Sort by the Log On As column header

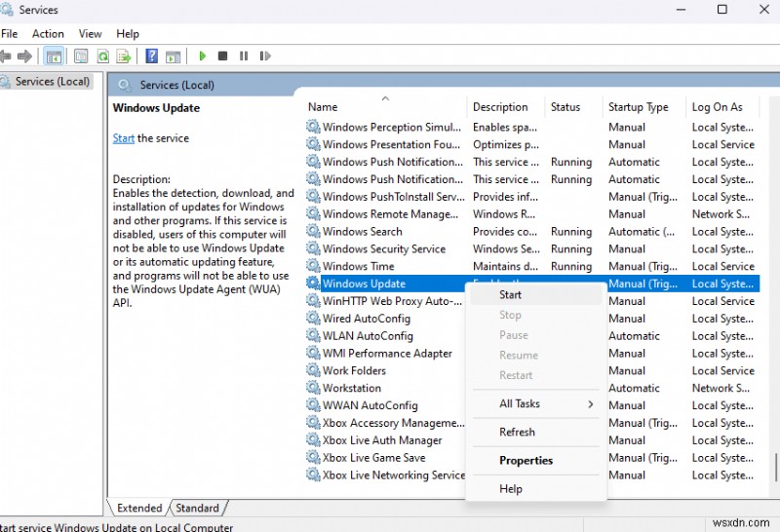722,107
